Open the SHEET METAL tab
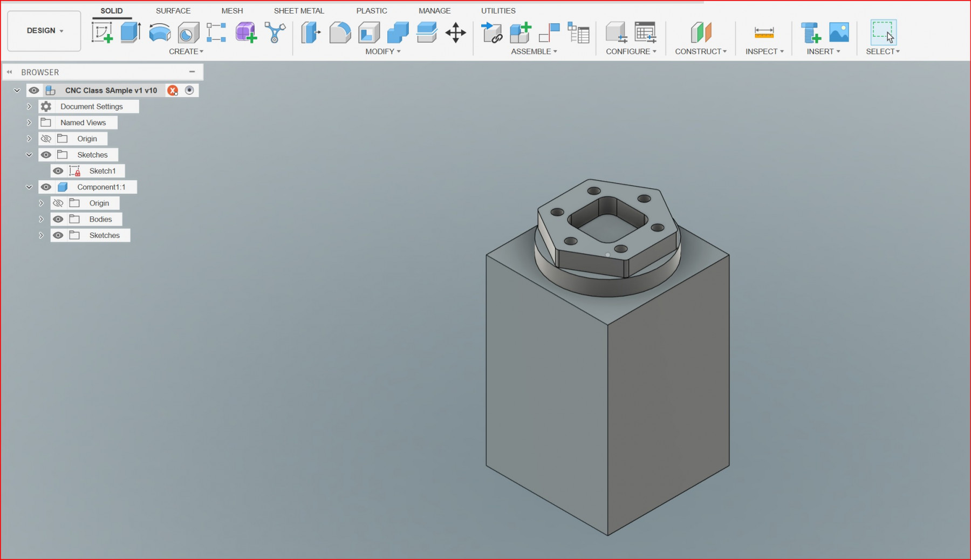 click(x=299, y=11)
